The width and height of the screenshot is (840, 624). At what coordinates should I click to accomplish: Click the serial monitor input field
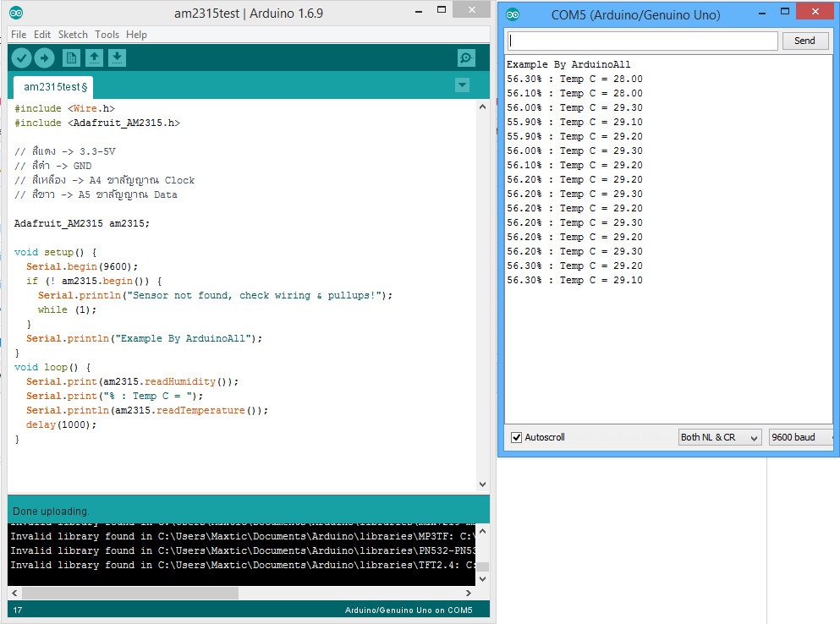[x=642, y=41]
